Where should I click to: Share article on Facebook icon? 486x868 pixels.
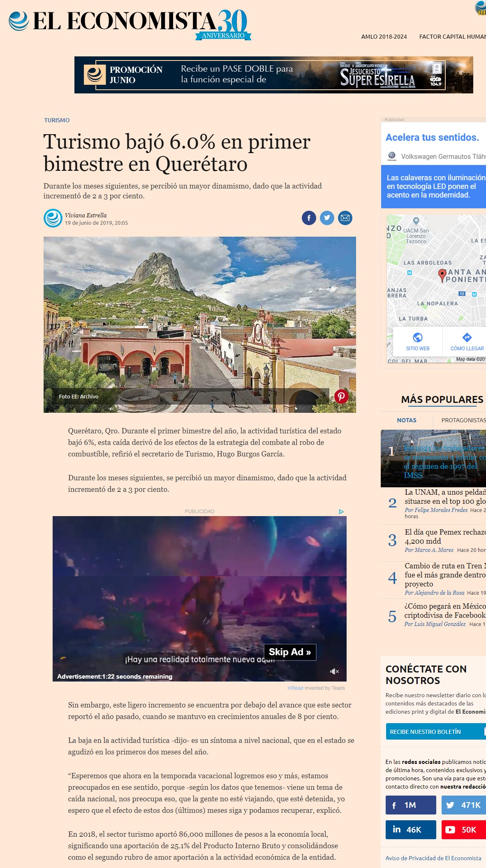pyautogui.click(x=309, y=218)
